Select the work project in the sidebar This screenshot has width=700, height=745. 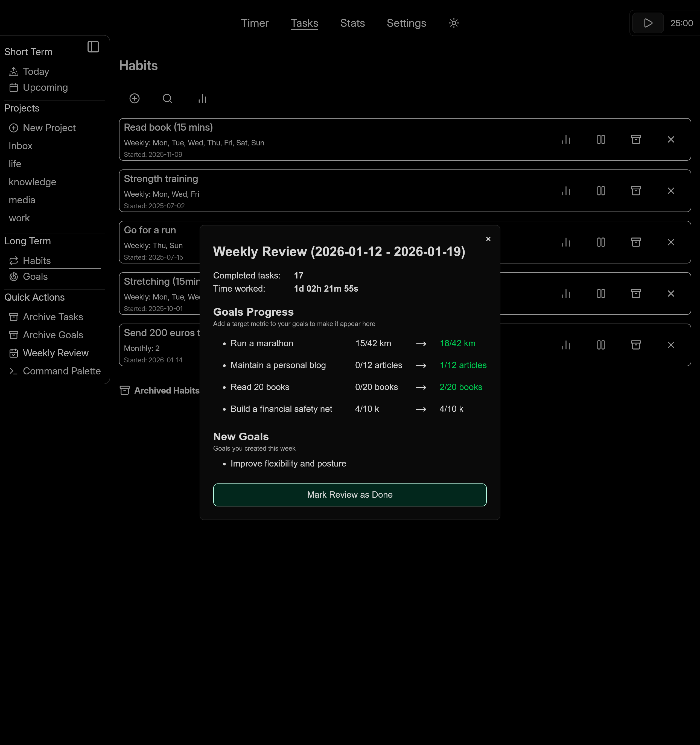click(x=19, y=218)
